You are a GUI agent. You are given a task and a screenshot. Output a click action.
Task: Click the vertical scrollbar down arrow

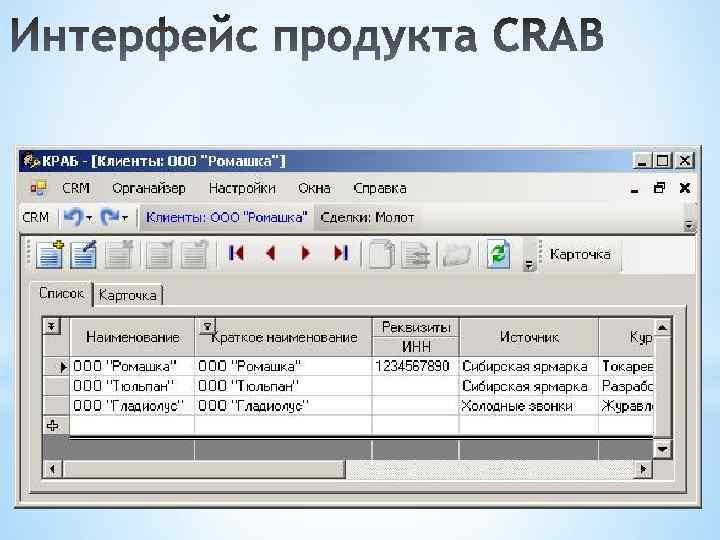pyautogui.click(x=663, y=449)
